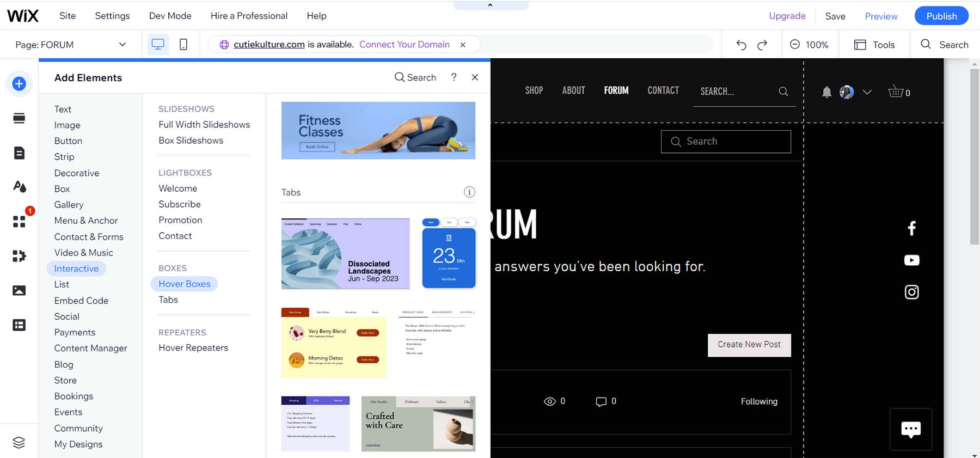Click FORUM in site navigation

(616, 90)
